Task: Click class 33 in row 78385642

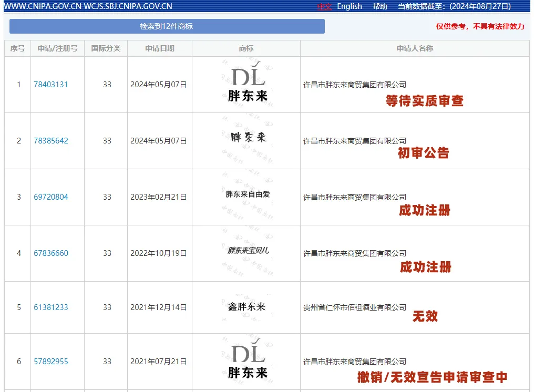Action: point(107,141)
